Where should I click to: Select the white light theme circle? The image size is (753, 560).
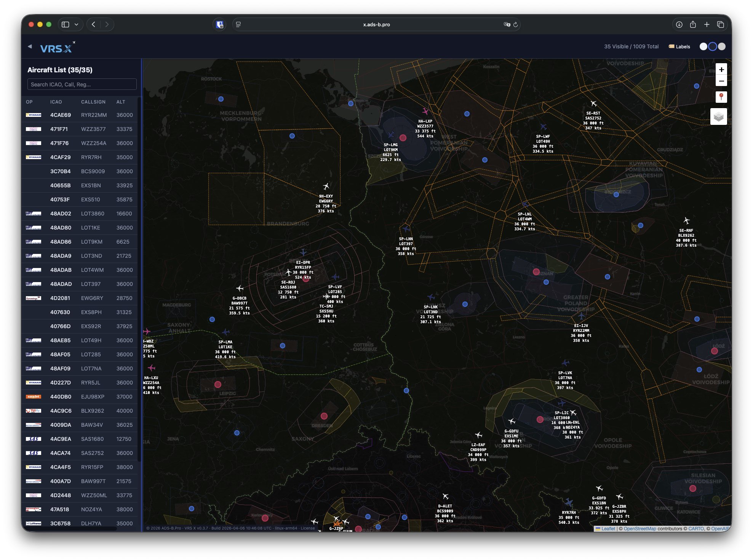703,46
